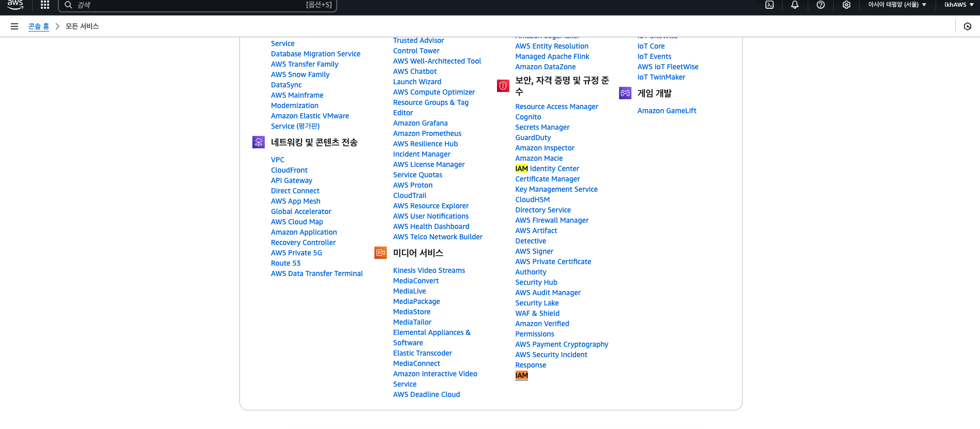The image size is (980, 429).
Task: Open Kinesis Video Streams
Action: pos(429,270)
